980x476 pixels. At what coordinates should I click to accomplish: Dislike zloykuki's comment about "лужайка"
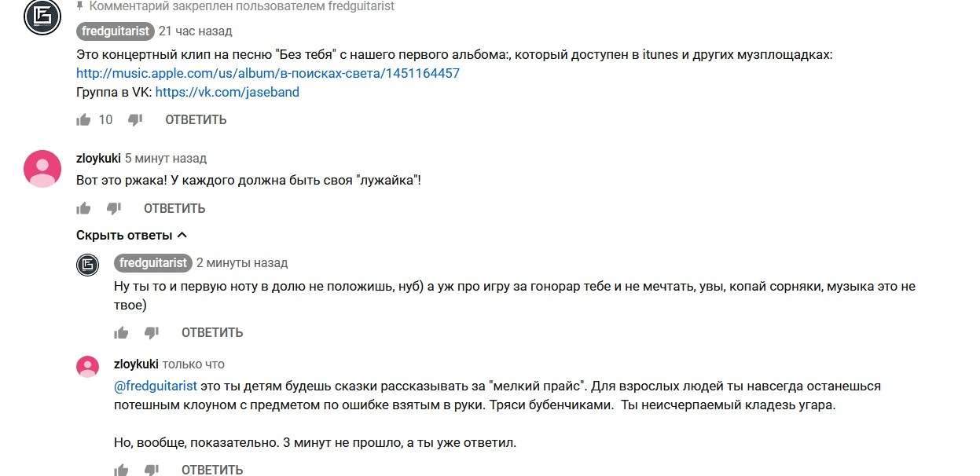[x=114, y=208]
